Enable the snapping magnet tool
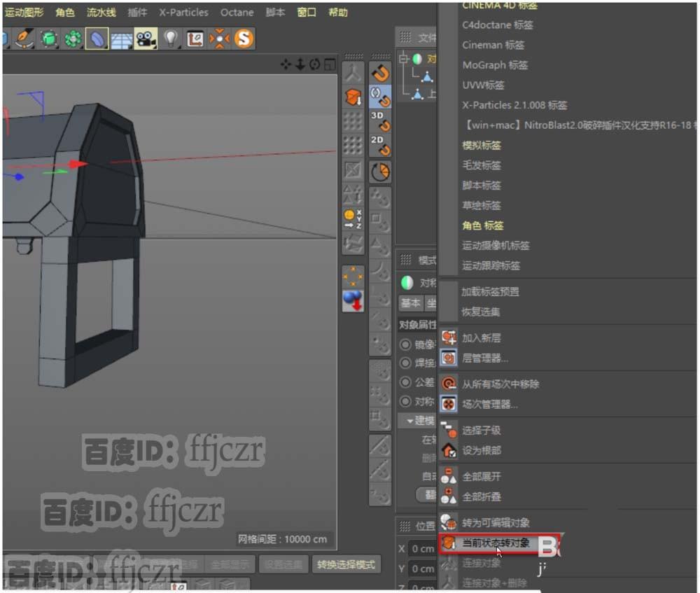The image size is (700, 593). [380, 71]
